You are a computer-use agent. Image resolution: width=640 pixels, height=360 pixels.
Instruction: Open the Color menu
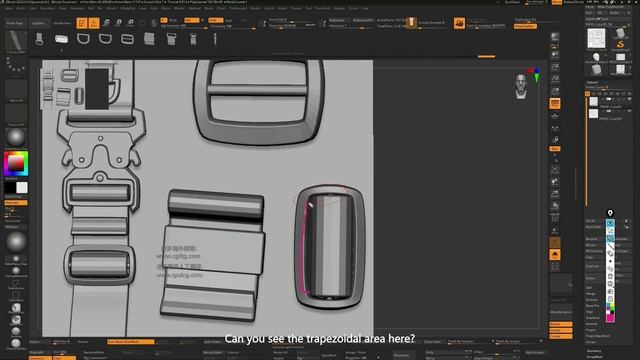33,8
